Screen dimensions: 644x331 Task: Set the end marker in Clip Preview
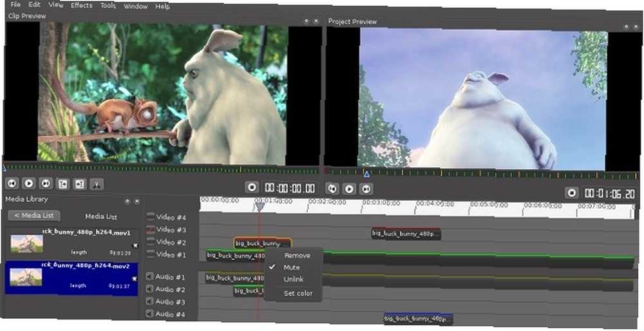coord(79,184)
